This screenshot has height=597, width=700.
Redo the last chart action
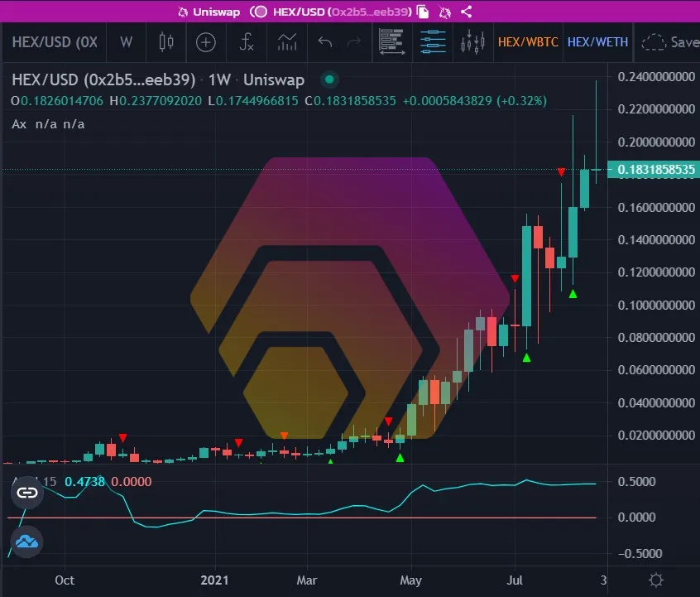point(354,42)
